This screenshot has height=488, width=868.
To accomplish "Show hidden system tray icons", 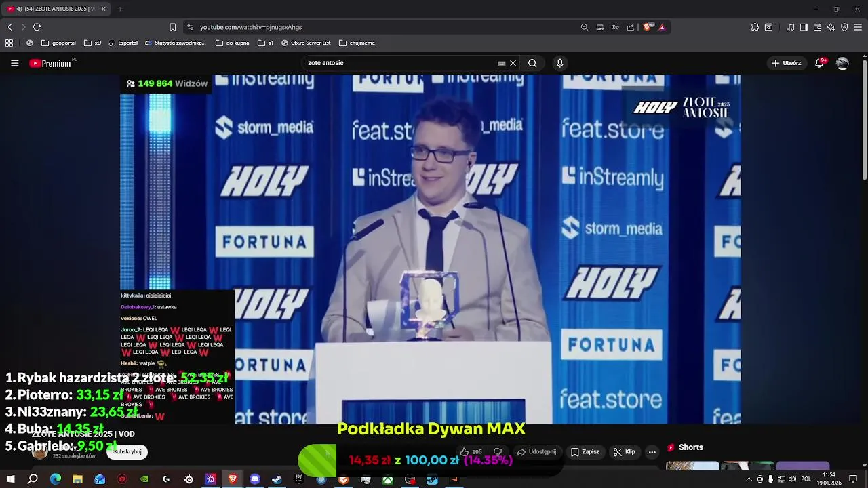I will pos(749,479).
